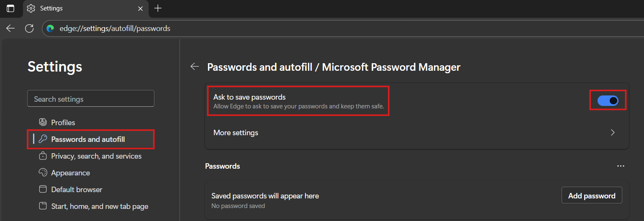Image resolution: width=644 pixels, height=221 pixels.
Task: Close the Settings tab
Action: [x=141, y=8]
